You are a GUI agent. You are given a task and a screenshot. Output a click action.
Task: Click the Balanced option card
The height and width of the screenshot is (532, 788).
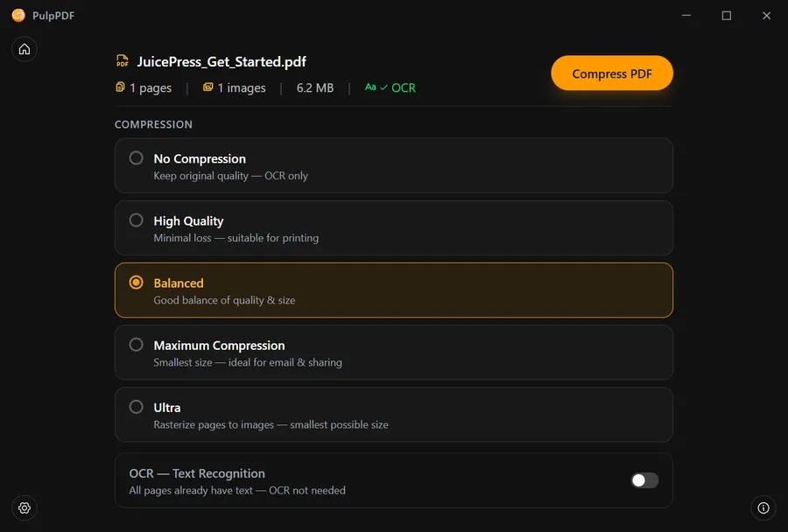394,290
